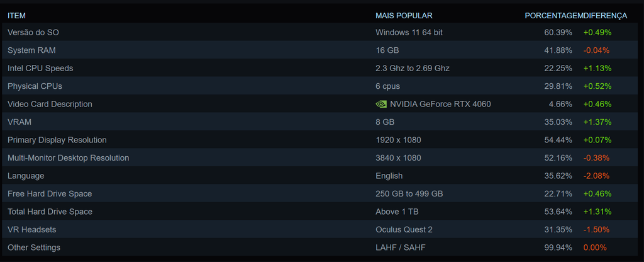Click the NVIDIA logo icon
644x262 pixels.
tap(381, 104)
